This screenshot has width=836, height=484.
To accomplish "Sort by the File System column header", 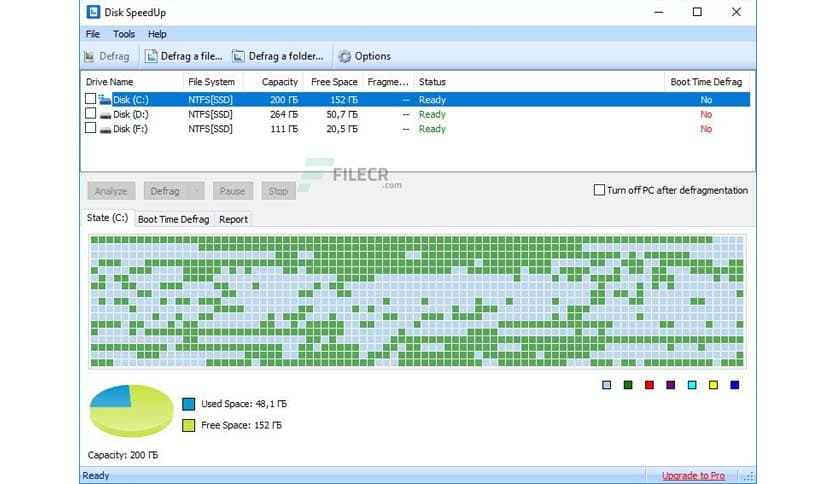I will (x=212, y=82).
